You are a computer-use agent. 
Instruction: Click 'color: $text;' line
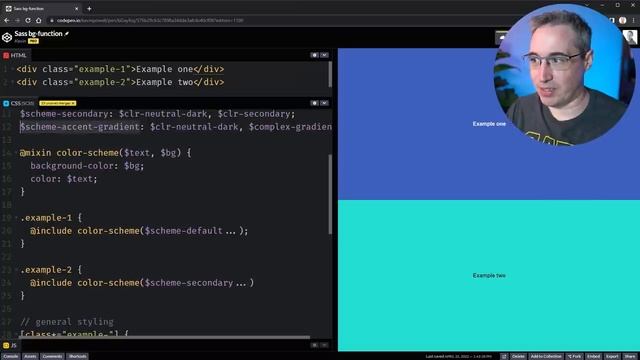[64, 179]
